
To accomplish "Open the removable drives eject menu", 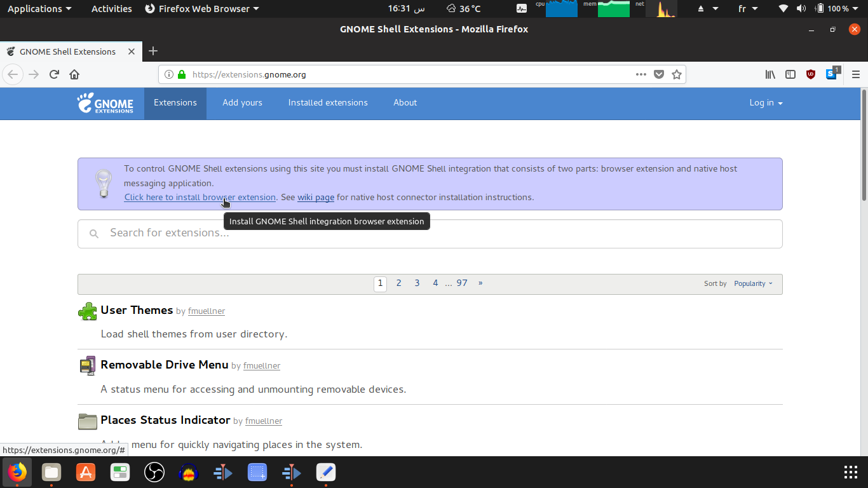I will pos(708,9).
